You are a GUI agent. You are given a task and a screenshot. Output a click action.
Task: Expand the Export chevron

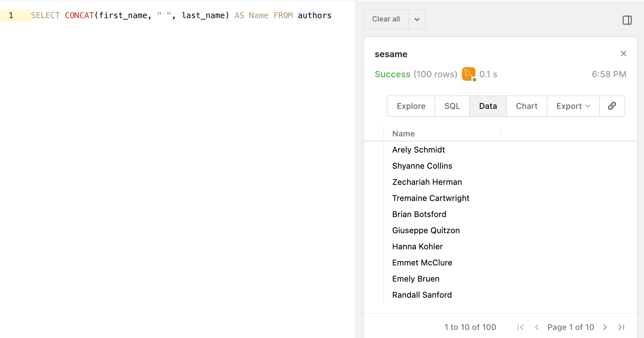coord(587,106)
